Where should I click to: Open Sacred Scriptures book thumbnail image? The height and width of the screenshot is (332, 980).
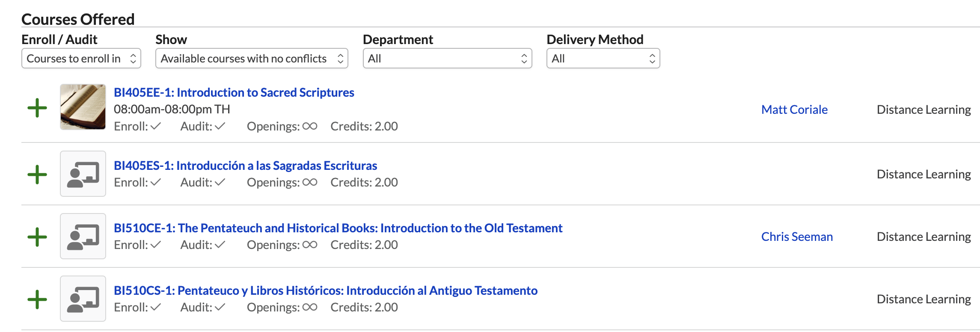tap(83, 107)
